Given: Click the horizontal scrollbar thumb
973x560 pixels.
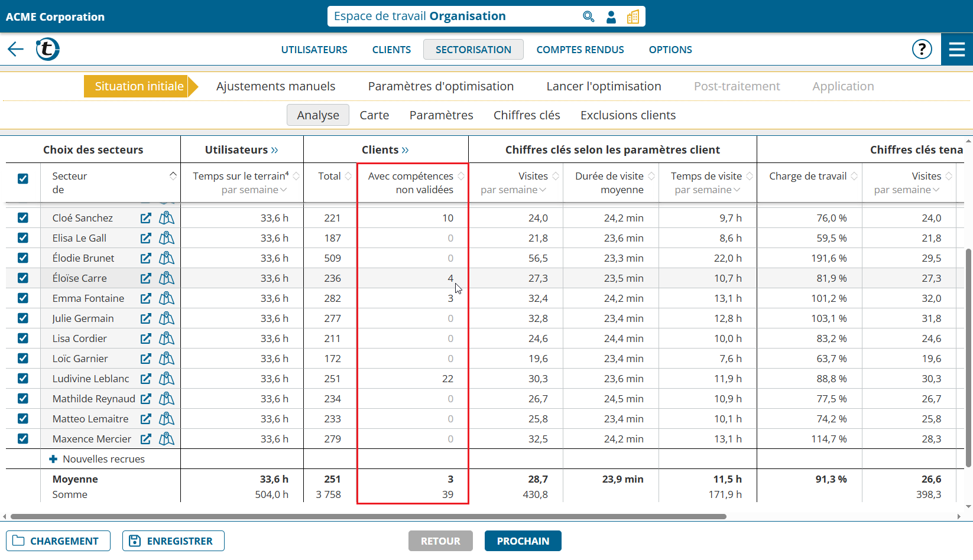Looking at the screenshot, I should coord(368,516).
